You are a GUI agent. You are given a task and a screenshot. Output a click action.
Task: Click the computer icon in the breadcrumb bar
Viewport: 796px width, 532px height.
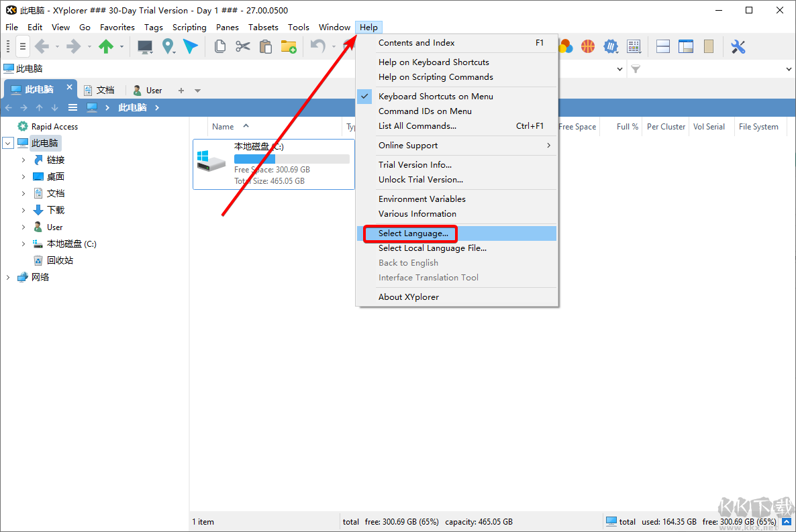click(92, 107)
